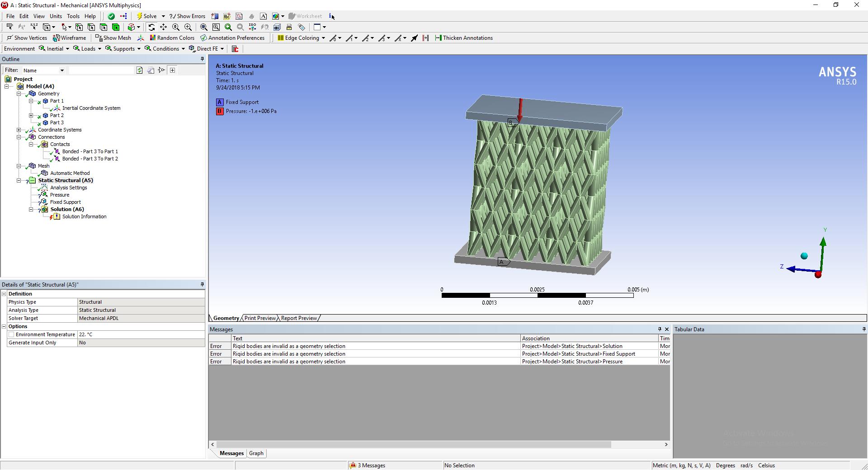Screen dimensions: 868x470
Task: Collapse the Definition section in Details
Action: coord(4,294)
